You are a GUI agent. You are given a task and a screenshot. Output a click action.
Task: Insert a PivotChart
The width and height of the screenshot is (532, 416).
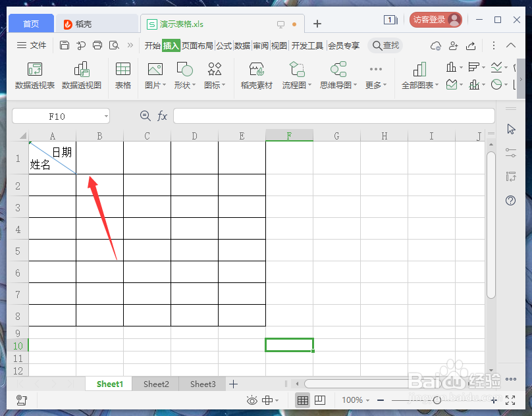click(x=80, y=76)
